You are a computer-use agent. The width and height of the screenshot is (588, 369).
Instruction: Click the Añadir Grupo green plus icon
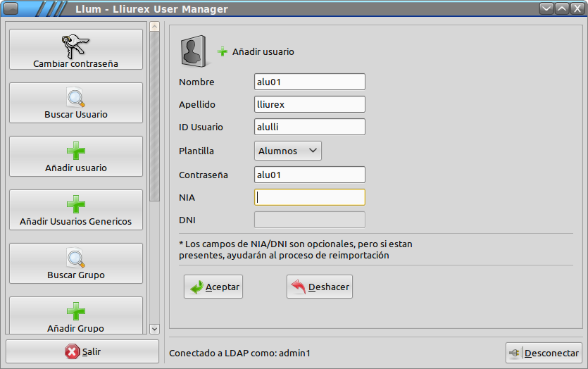(x=75, y=311)
